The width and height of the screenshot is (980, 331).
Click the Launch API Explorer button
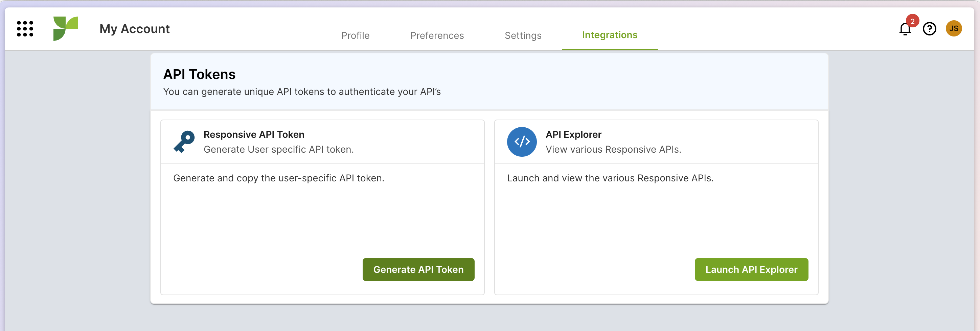[x=751, y=270]
